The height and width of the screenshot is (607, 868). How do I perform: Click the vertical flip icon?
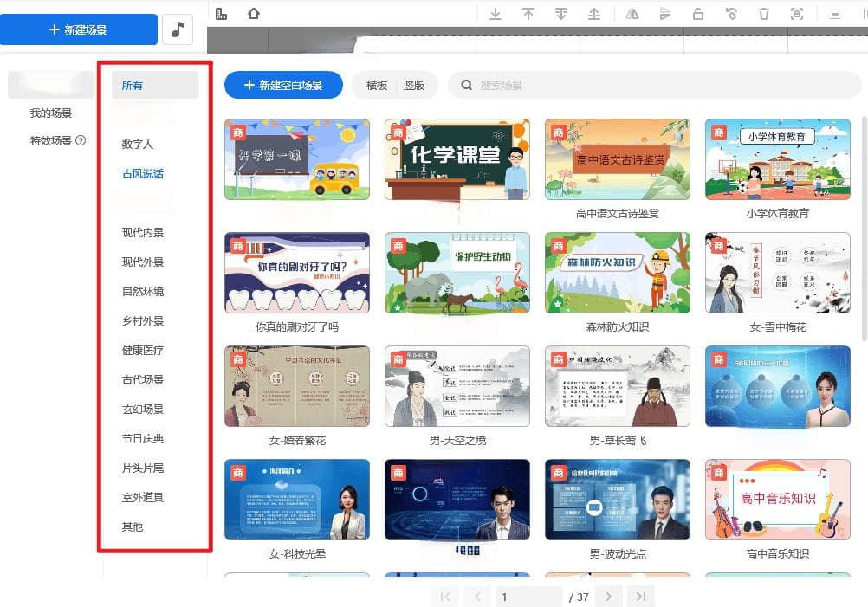(664, 14)
